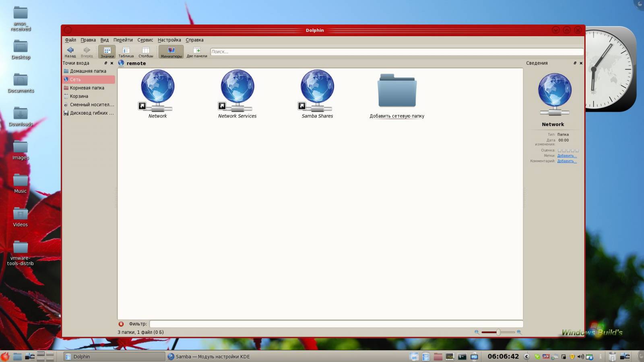This screenshot has width=644, height=362.
Task: Open the Documents desktop folder
Action: pos(21,83)
